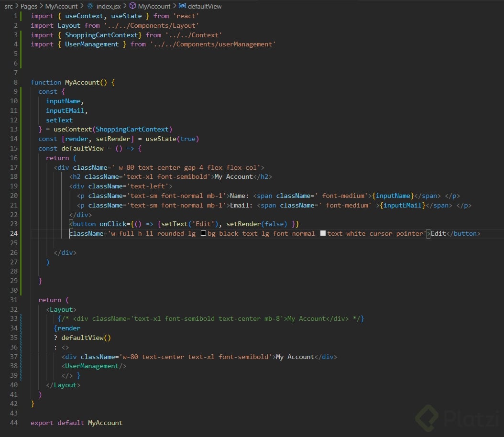504x437 pixels.
Task: Open the bg-black color swatch on line 24
Action: [x=203, y=233]
